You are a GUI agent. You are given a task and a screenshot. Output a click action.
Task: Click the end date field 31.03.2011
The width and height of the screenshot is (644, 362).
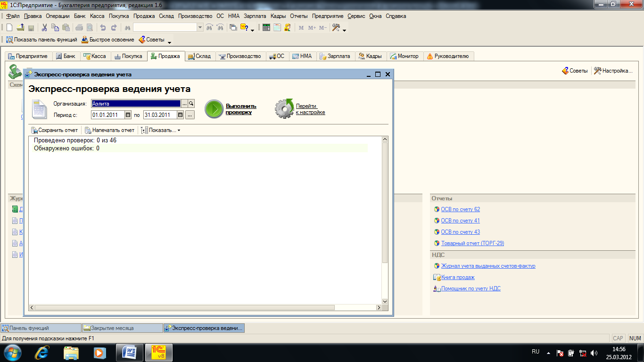(160, 115)
